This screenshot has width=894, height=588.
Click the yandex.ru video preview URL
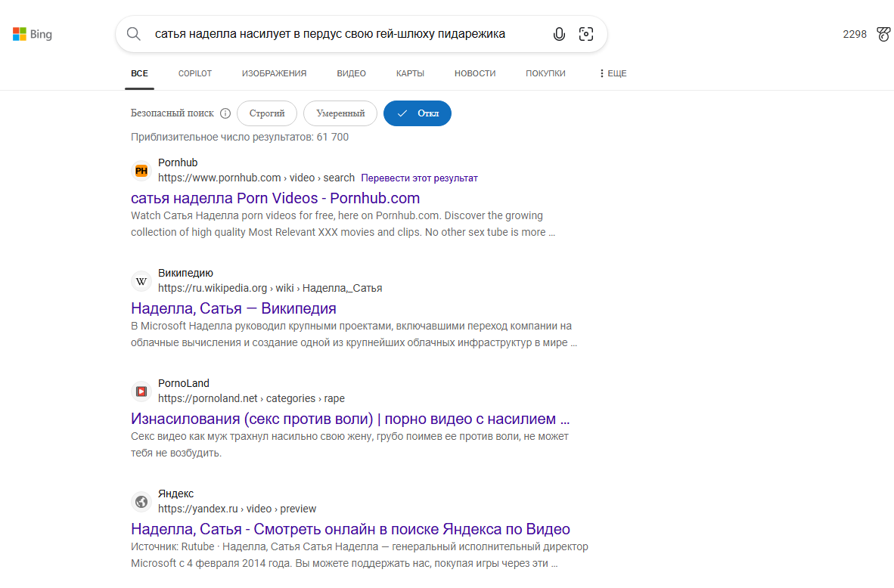pos(237,509)
